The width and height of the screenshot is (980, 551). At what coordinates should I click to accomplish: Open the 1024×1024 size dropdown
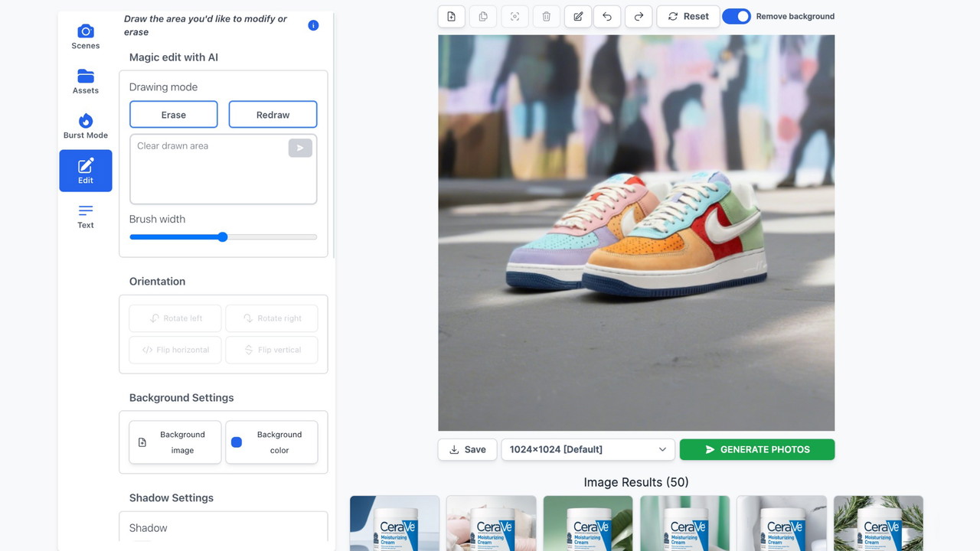[x=587, y=449]
